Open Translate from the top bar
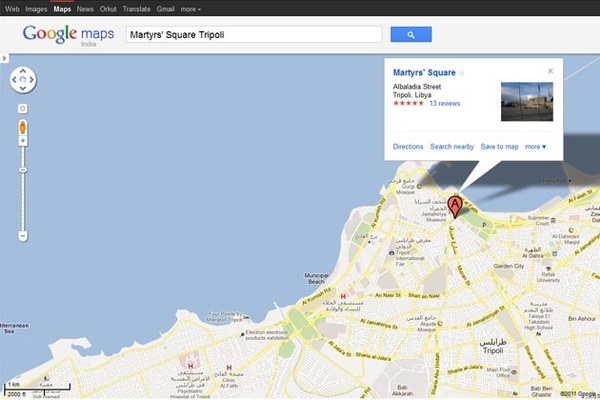This screenshot has height=400, width=600. (x=136, y=8)
